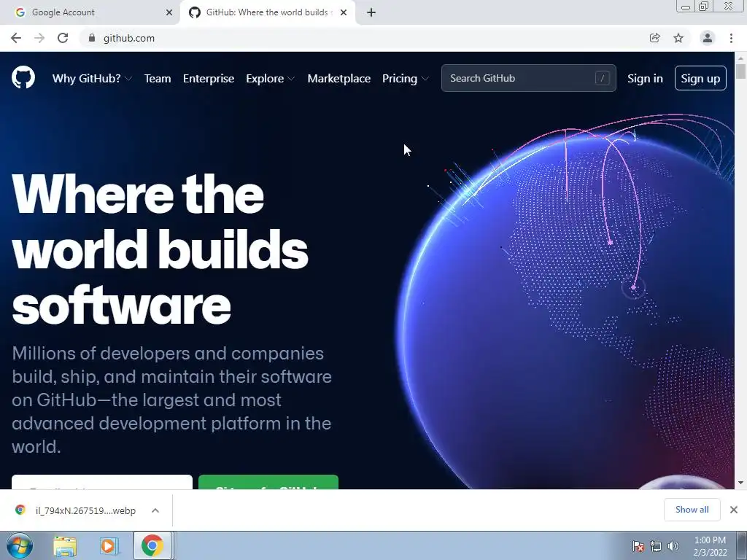Open the Windows Start menu
747x560 pixels.
click(20, 545)
